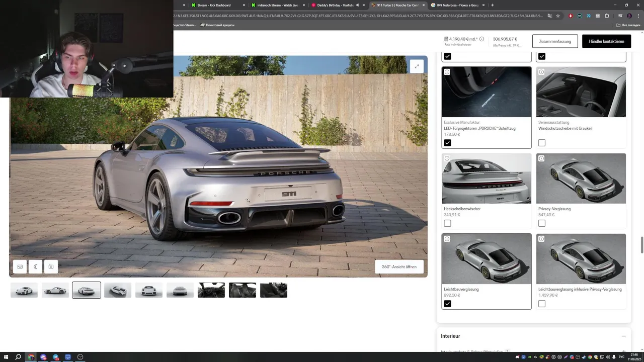Open Zusammenfassung summary
Image resolution: width=644 pixels, height=362 pixels.
555,41
